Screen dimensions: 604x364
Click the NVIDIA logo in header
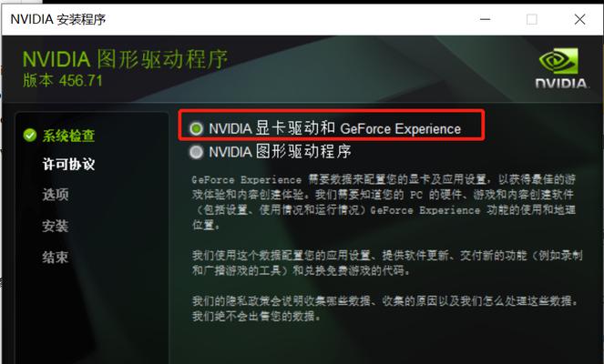tap(561, 68)
